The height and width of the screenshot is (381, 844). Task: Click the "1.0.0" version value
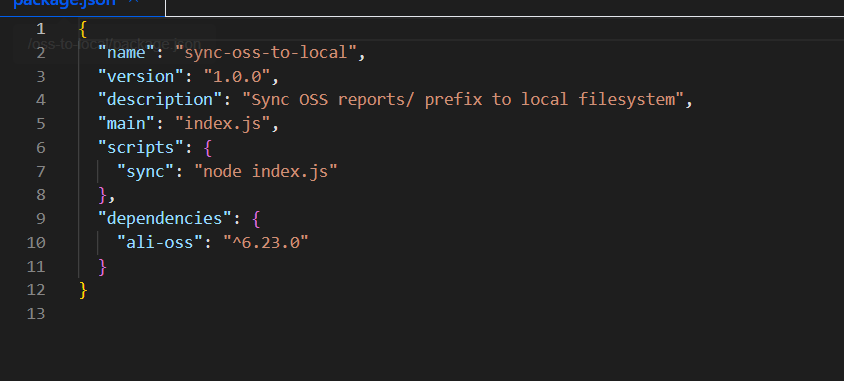[236, 76]
